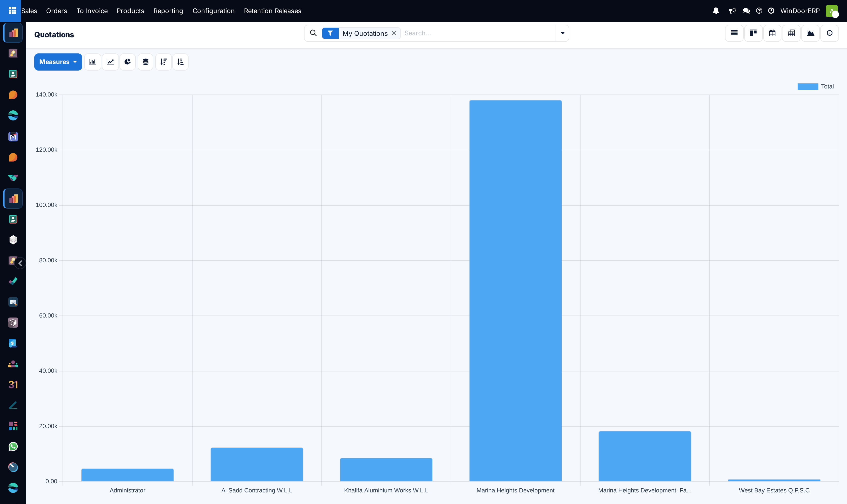The height and width of the screenshot is (504, 847).
Task: Open the Orders menu
Action: point(57,11)
